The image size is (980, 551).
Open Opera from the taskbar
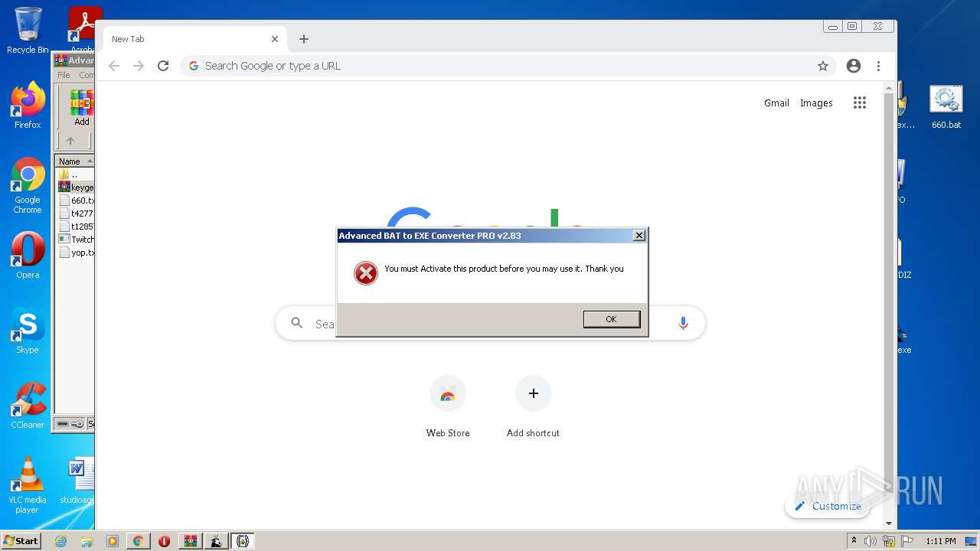pos(164,541)
